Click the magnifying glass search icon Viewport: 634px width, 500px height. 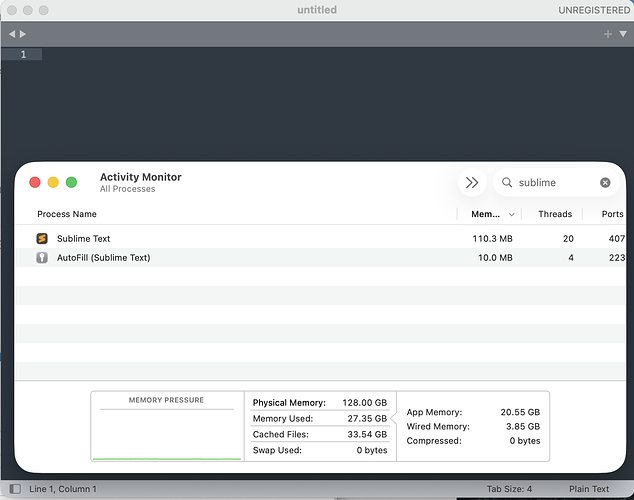click(507, 182)
